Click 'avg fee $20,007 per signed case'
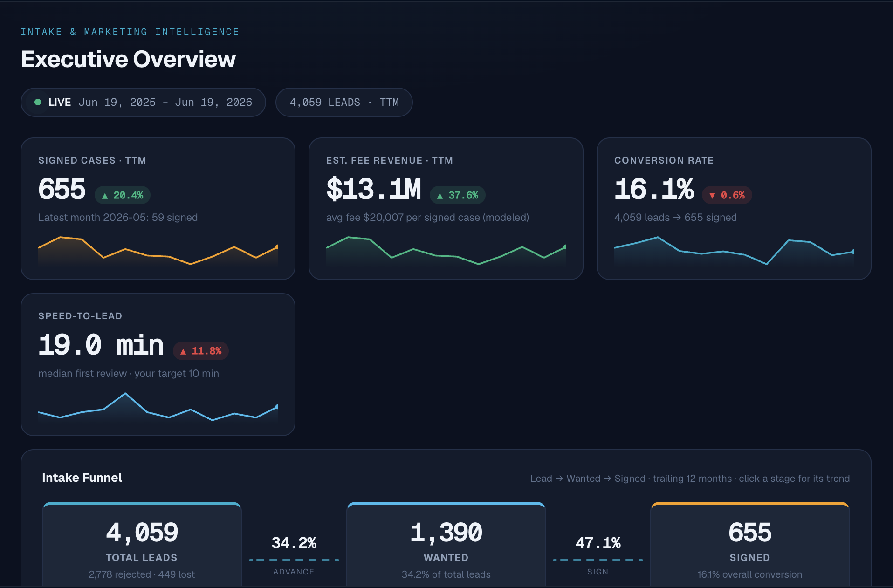Screen dimensions: 893x588 tap(427, 218)
